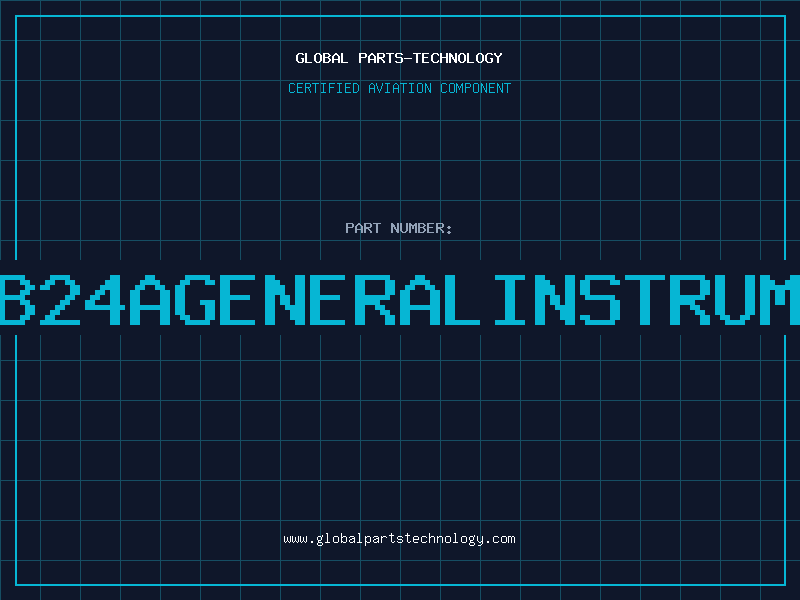Click the large L ending GENERAL
The height and width of the screenshot is (600, 800).
pos(462,300)
